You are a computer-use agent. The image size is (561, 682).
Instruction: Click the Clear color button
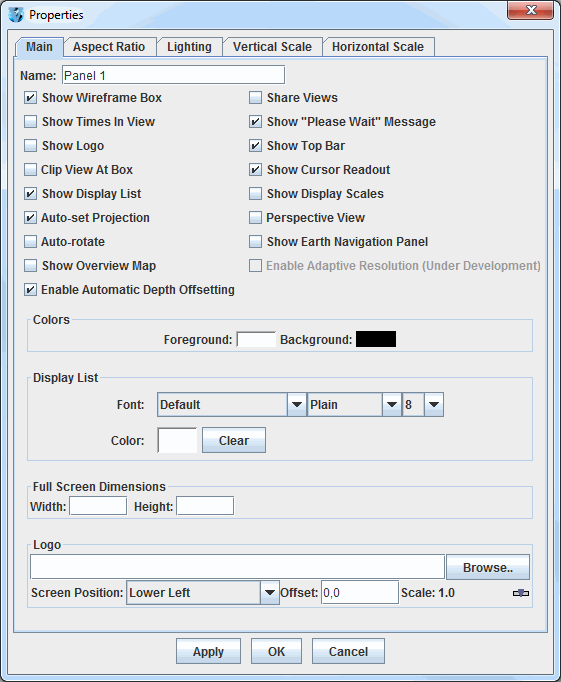click(x=234, y=440)
